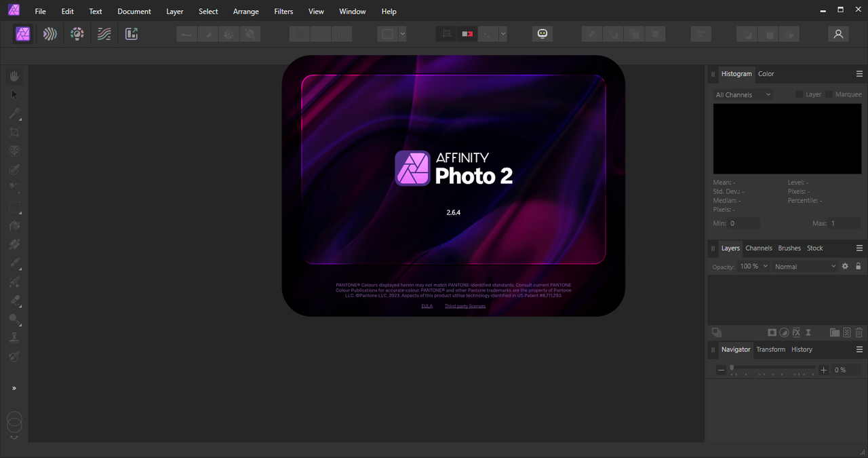Open Navigator panel hamburger menu
The width and height of the screenshot is (868, 458).
pos(859,349)
